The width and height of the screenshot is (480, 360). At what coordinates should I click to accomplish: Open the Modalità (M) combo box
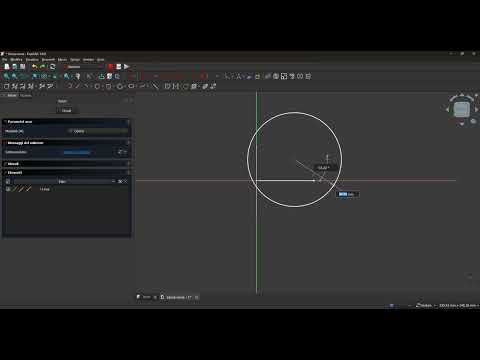coord(98,131)
